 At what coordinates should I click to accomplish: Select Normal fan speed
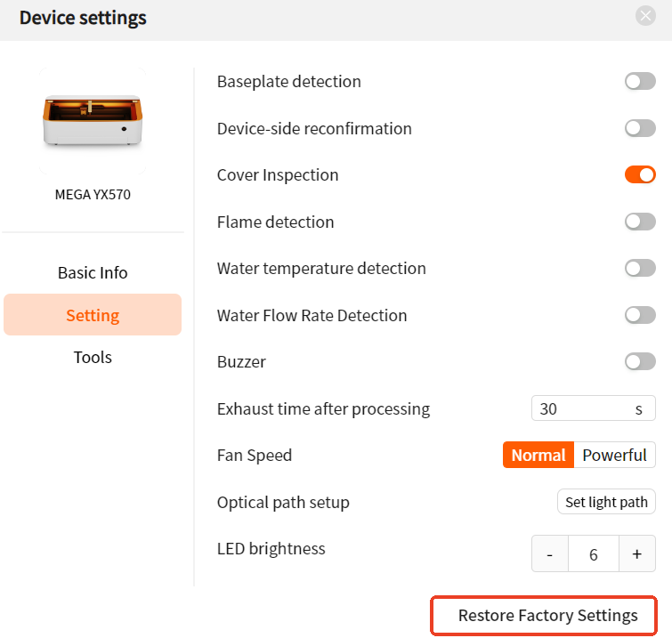(538, 455)
